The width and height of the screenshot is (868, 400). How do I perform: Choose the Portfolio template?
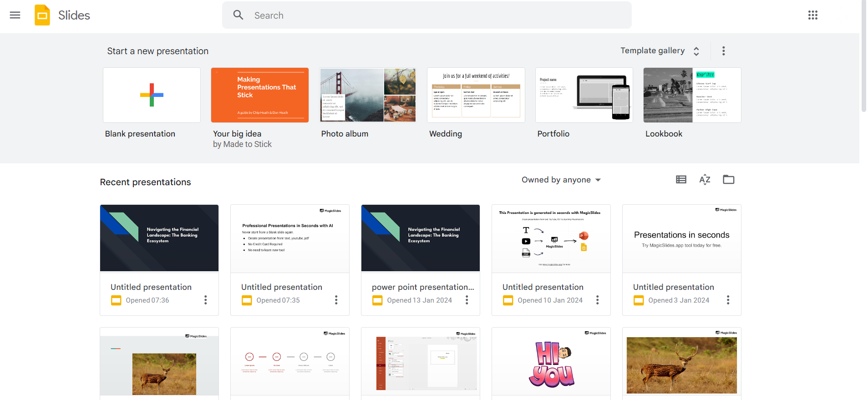click(584, 95)
